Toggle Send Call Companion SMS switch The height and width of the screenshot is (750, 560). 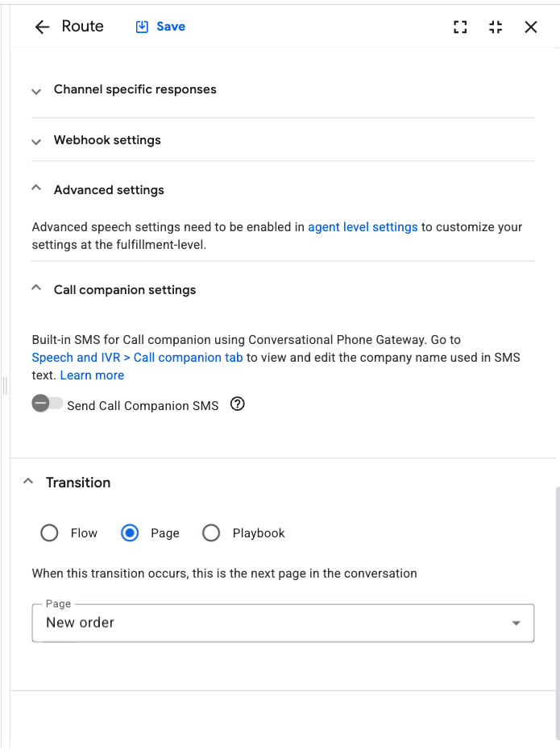click(x=48, y=404)
